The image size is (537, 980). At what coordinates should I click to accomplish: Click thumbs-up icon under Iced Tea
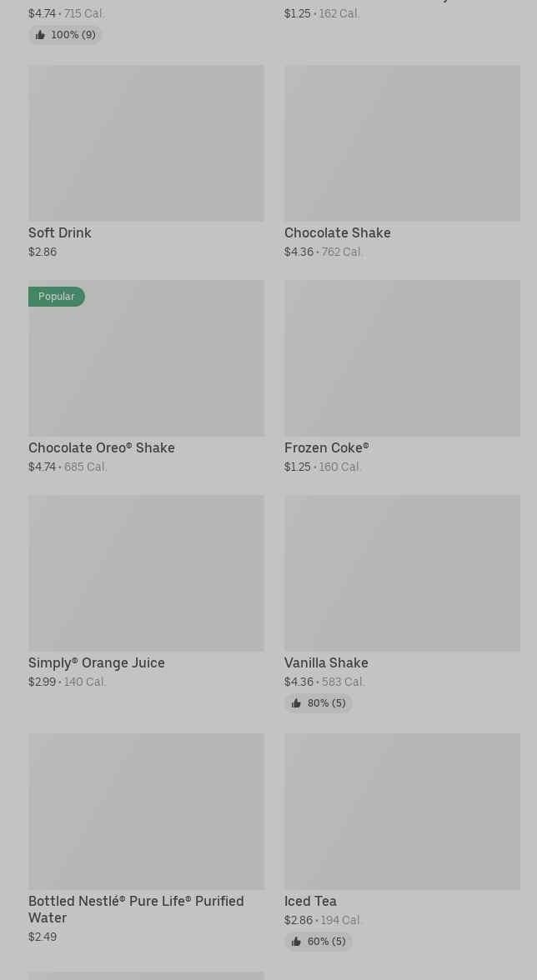tap(296, 942)
